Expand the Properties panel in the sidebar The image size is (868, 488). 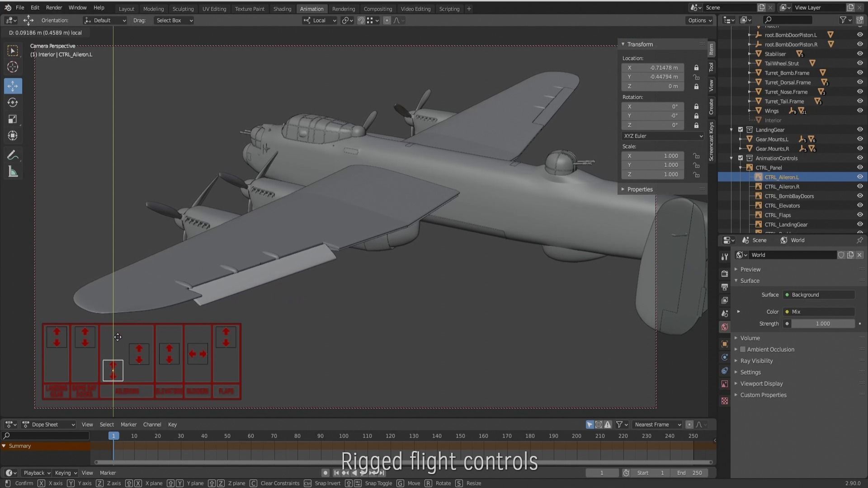[640, 189]
